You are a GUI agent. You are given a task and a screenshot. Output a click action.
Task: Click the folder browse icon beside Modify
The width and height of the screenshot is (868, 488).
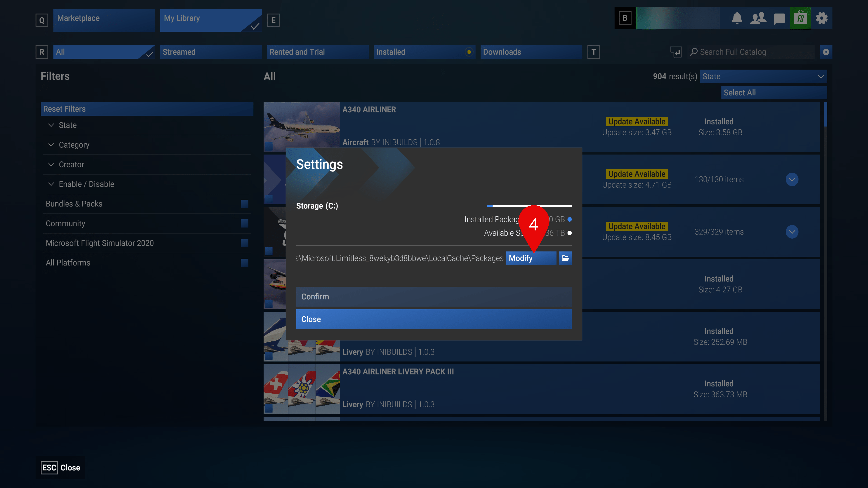565,258
